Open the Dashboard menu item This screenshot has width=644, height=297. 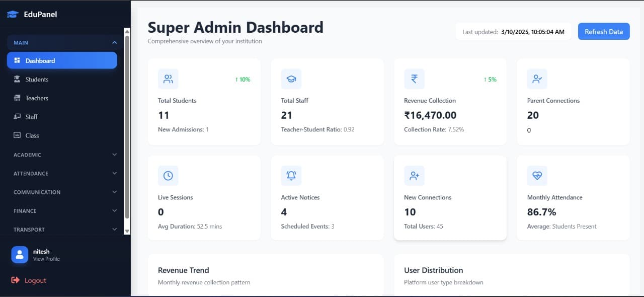point(62,60)
